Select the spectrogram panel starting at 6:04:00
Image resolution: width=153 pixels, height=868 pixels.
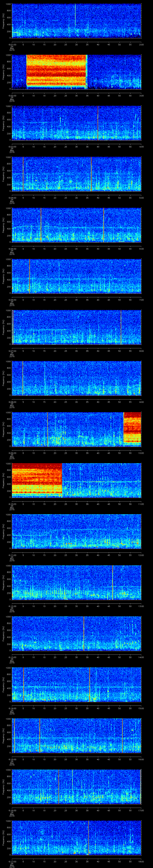click(x=76, y=174)
